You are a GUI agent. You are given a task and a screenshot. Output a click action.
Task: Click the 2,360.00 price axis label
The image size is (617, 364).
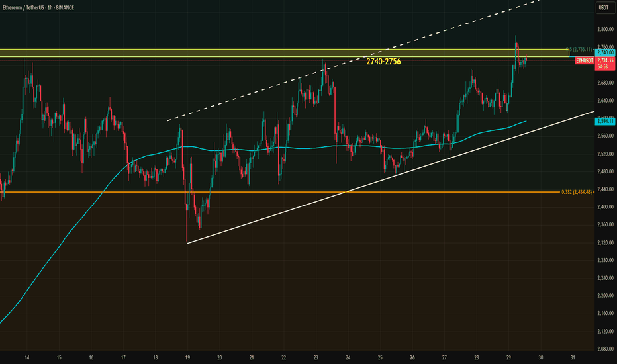(x=605, y=225)
